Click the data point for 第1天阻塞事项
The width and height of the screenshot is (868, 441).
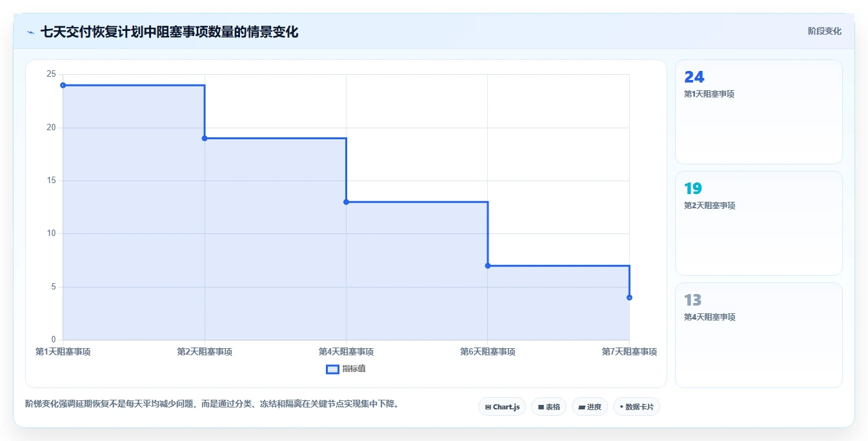(63, 85)
